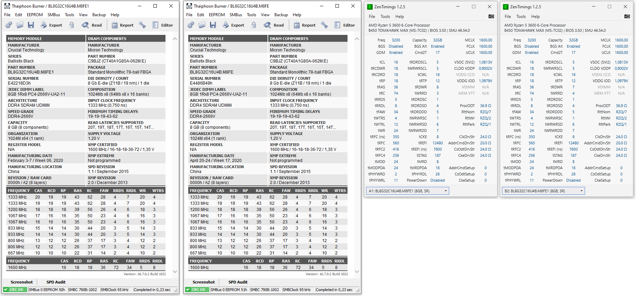Click floppy save icon in EEPROM 51h Thaiphoon window
The height and width of the screenshot is (308, 644).
coord(213,25)
